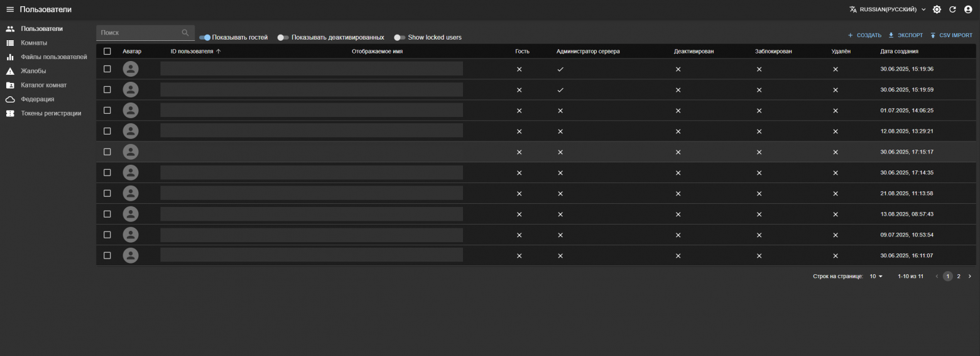Open Жалобы in the sidebar
Image resolution: width=980 pixels, height=356 pixels.
33,71
